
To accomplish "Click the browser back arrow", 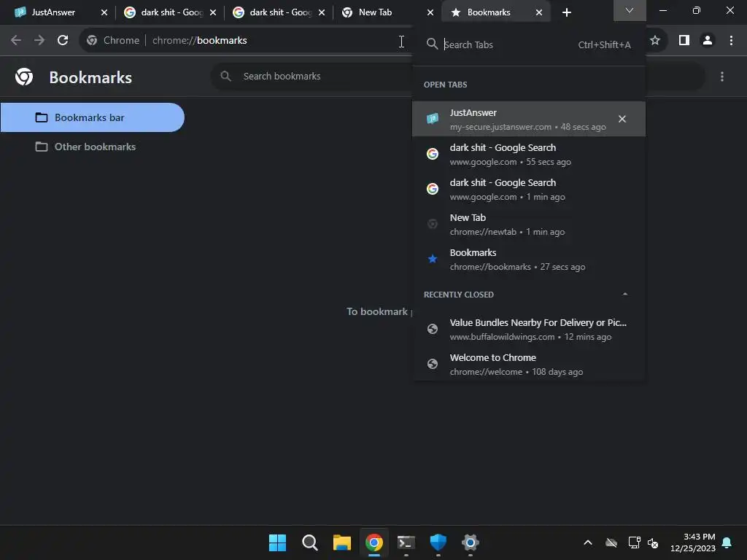I will pyautogui.click(x=16, y=41).
